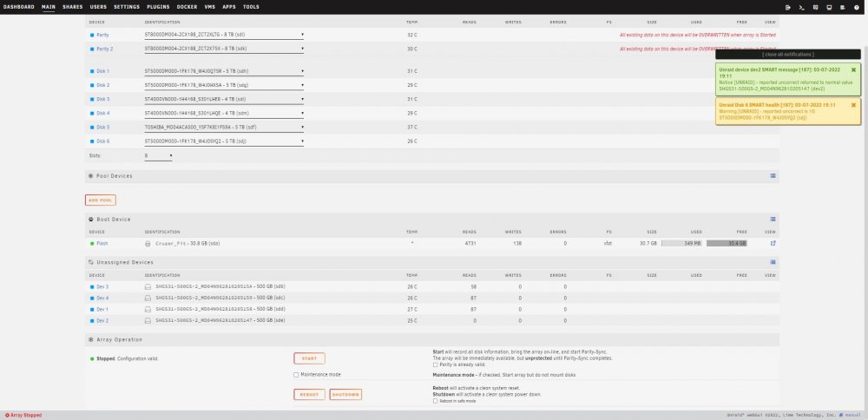868x420 pixels.
Task: Click the Shutdown button
Action: point(345,395)
